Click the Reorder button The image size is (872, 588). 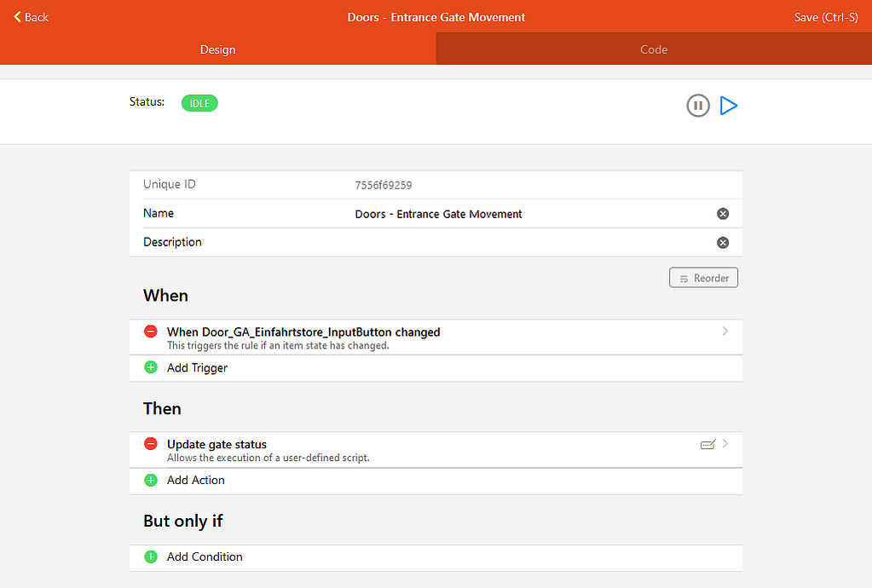703,278
